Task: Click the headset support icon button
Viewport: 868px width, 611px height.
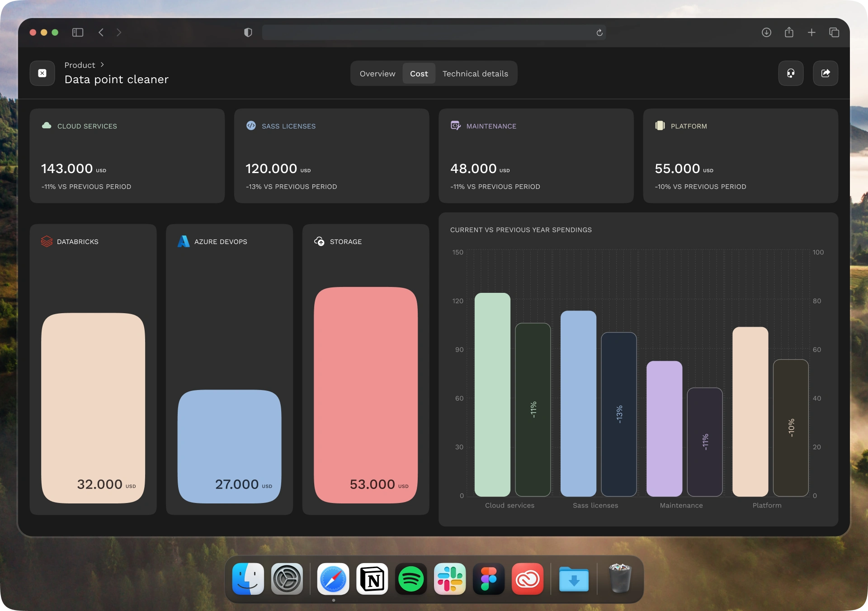Action: pos(791,73)
